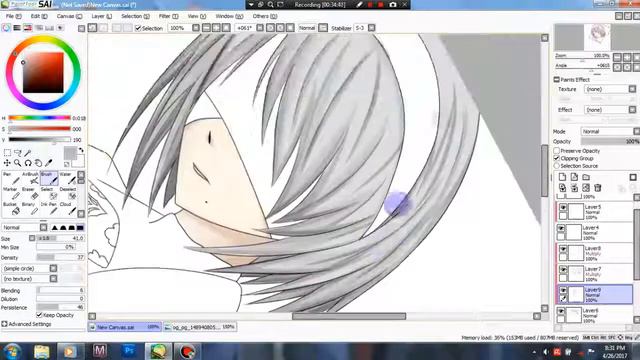640x360 pixels.
Task: Open the Window menu
Action: [x=229, y=16]
